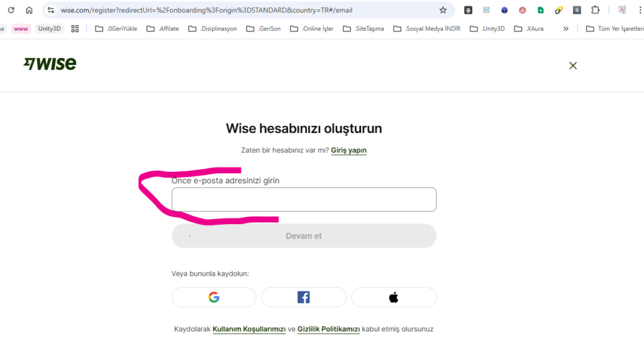
Task: Open the 'Tüm Yer İşaretleri' folder
Action: [x=615, y=29]
